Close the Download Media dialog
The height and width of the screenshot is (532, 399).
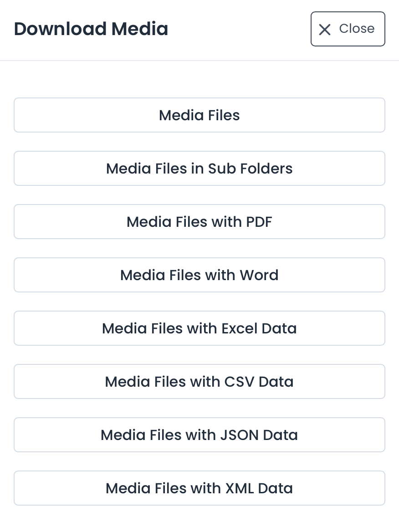click(348, 29)
